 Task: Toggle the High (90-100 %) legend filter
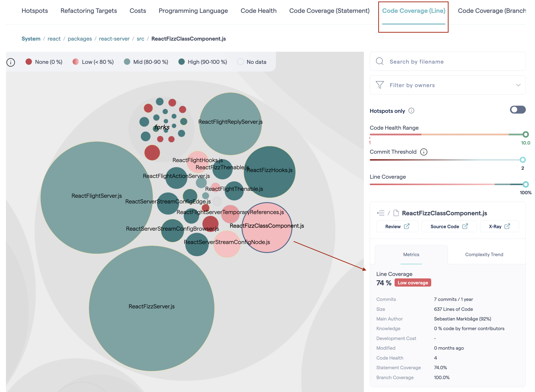203,62
